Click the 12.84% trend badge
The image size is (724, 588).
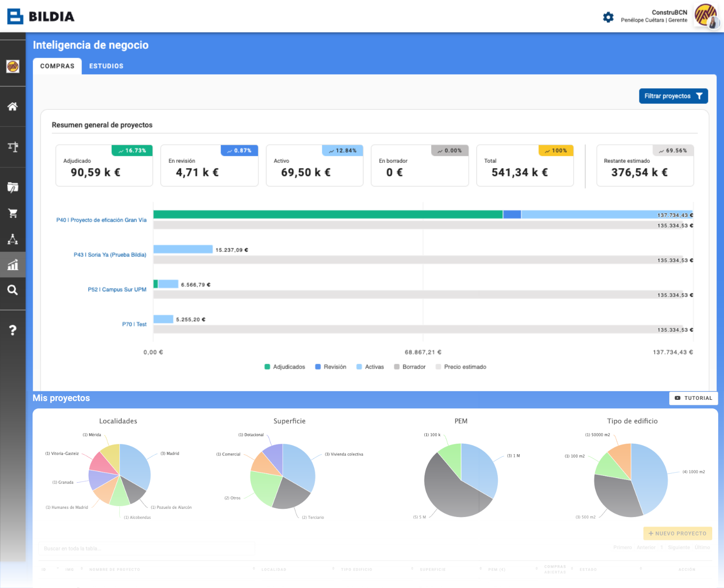point(343,151)
